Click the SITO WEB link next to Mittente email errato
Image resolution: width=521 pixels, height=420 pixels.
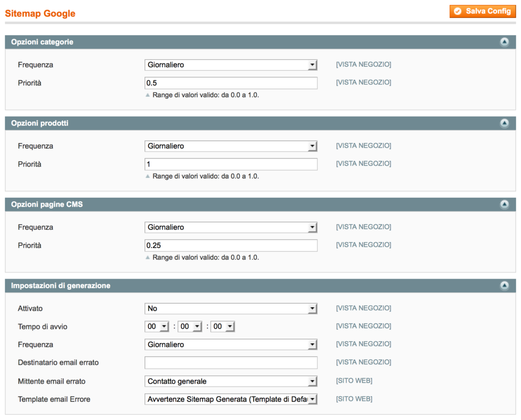(354, 380)
